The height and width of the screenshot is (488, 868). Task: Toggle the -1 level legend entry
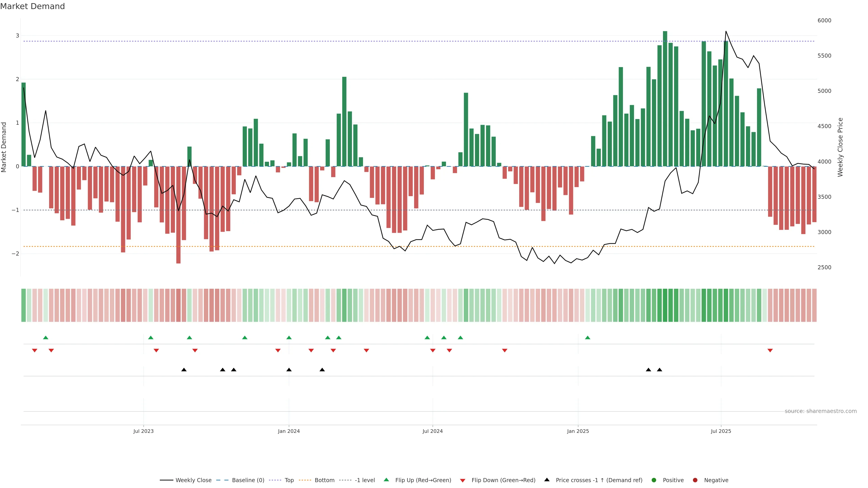pos(365,480)
